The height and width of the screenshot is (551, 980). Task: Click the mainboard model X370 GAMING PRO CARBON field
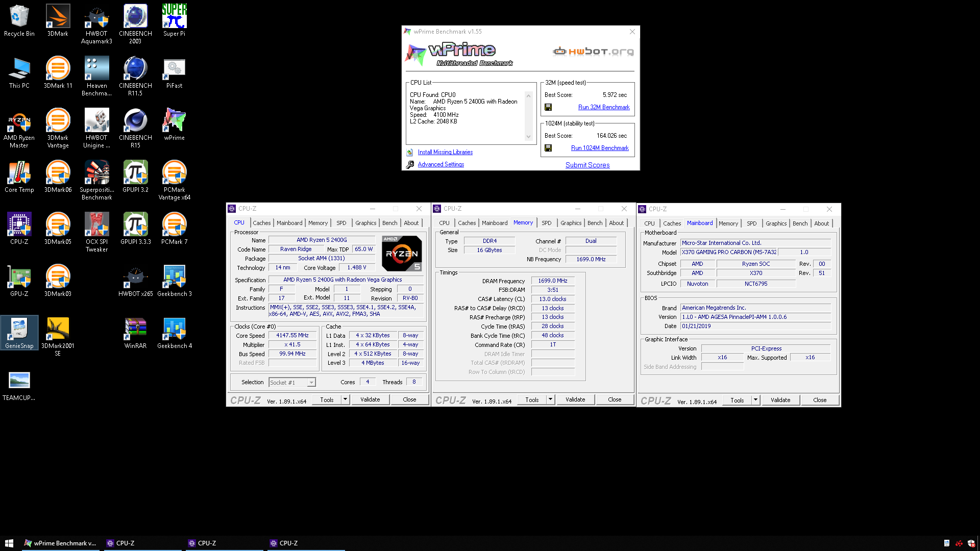click(x=729, y=252)
